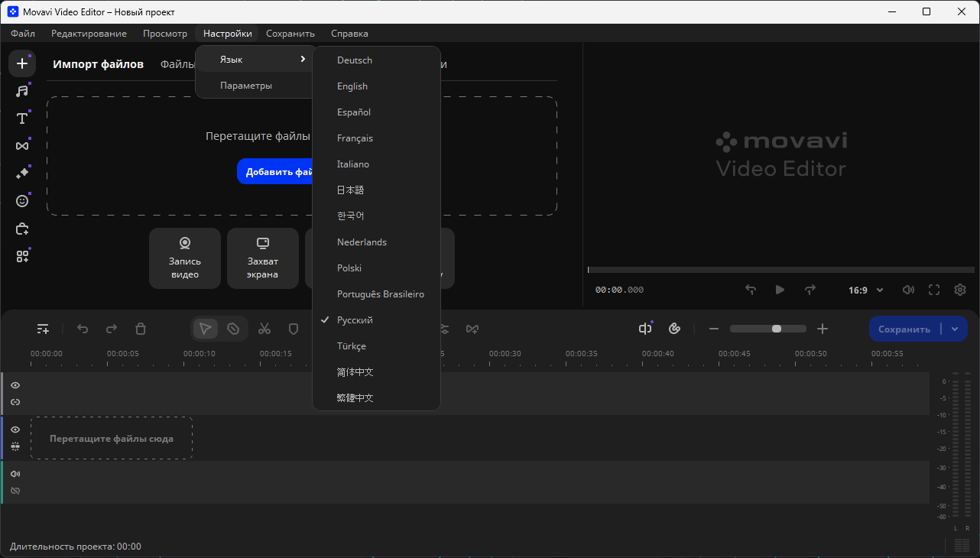This screenshot has width=980, height=558.
Task: Select English language
Action: click(377, 86)
